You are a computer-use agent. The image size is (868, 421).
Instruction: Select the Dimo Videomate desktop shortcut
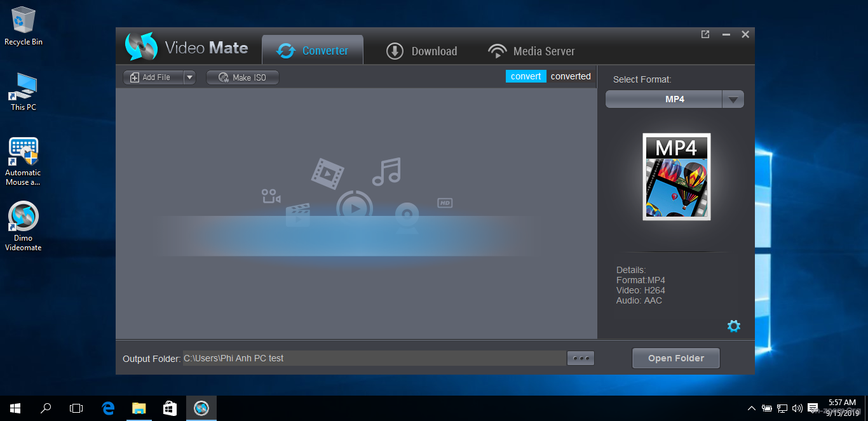[x=24, y=227]
